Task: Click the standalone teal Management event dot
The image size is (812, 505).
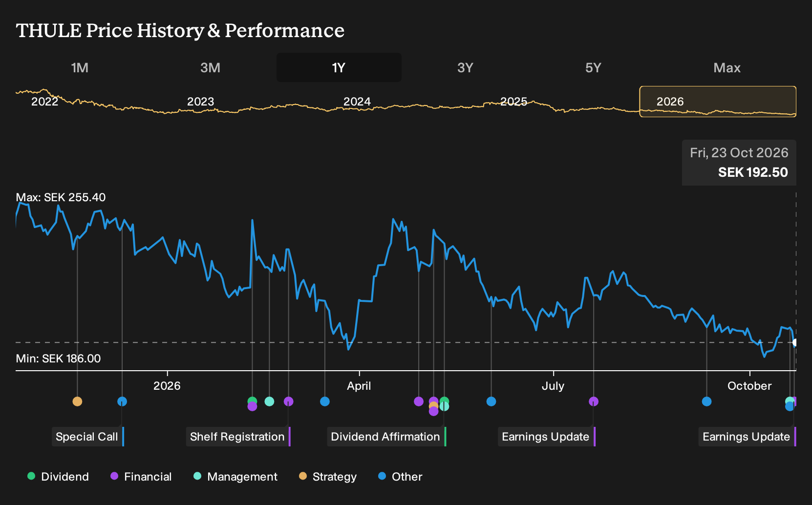Action: pyautogui.click(x=269, y=401)
